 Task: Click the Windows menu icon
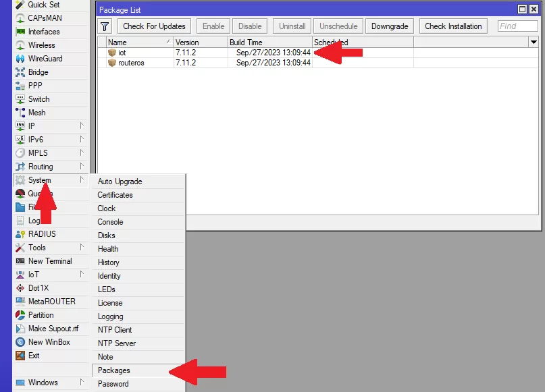coord(20,383)
